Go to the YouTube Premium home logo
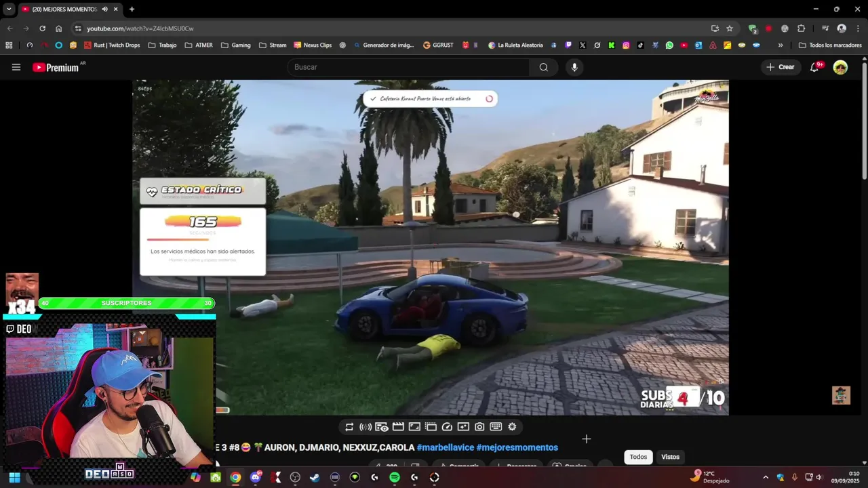Viewport: 868px width, 488px height. (x=57, y=67)
